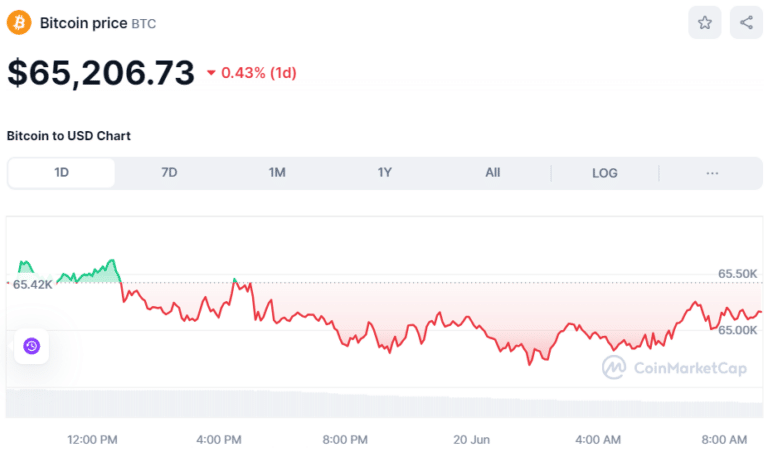The image size is (768, 457).
Task: Switch to the 1M time range tab
Action: tap(277, 173)
